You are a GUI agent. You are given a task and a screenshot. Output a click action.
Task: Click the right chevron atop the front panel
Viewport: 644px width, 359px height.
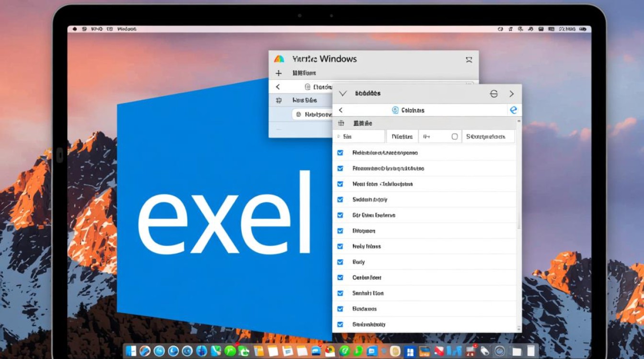(511, 94)
